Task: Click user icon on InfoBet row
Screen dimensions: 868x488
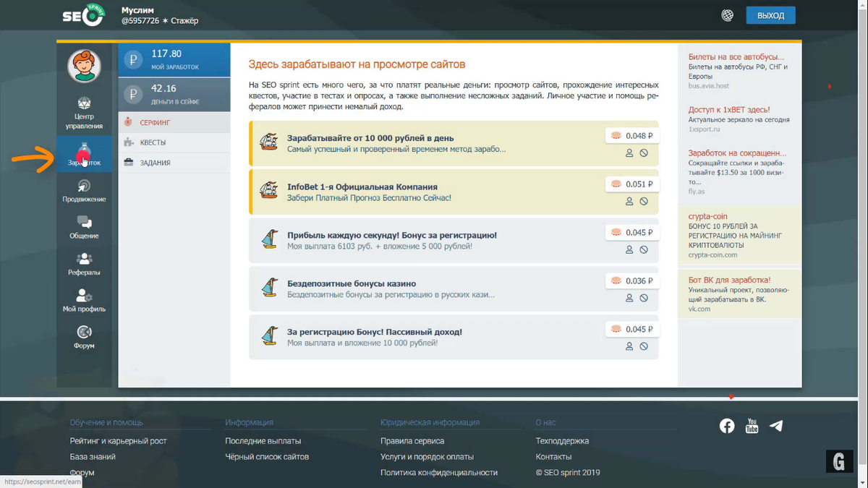Action: click(x=629, y=202)
